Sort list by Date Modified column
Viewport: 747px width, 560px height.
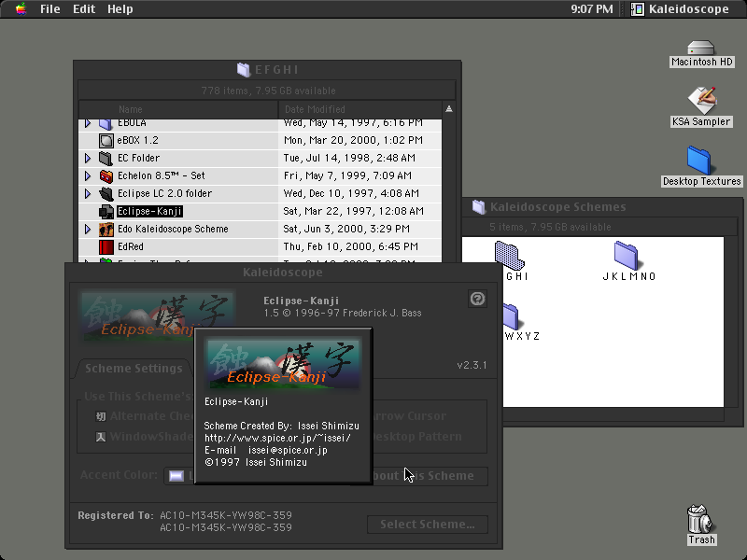click(360, 109)
